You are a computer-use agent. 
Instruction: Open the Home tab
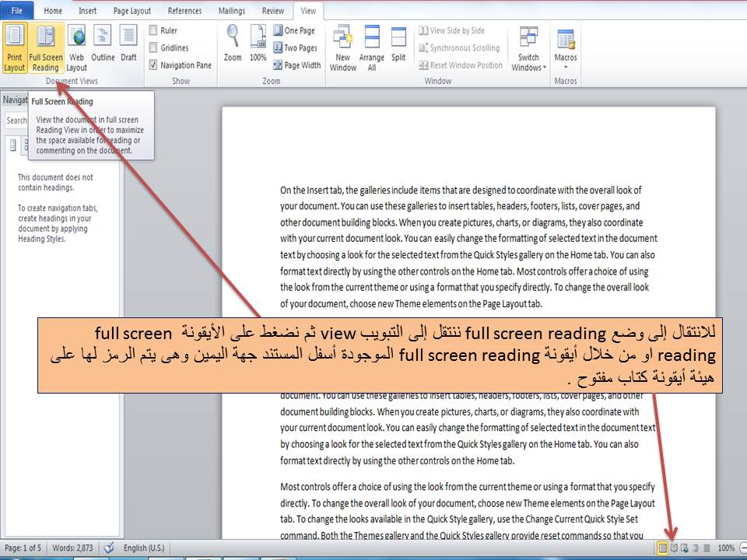pyautogui.click(x=53, y=10)
